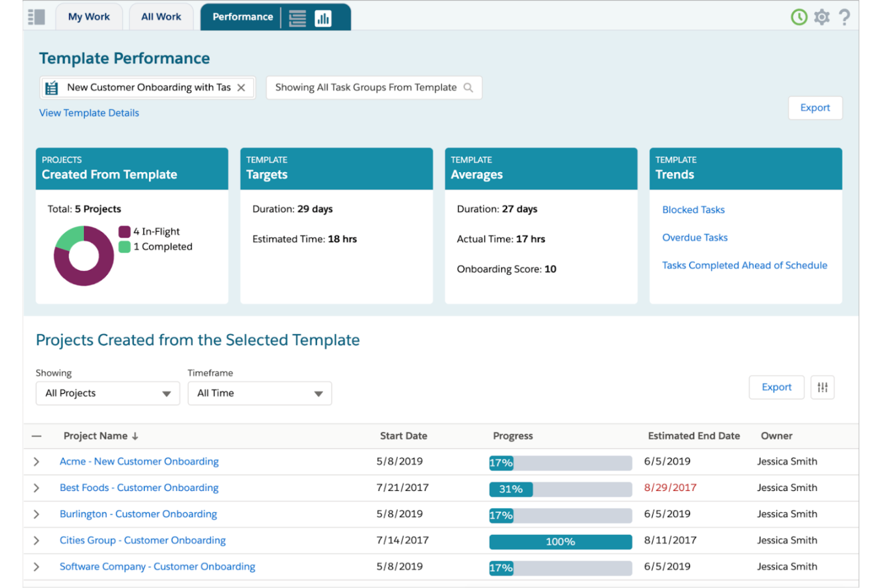Remove the New Customer Onboarding template filter
The height and width of the screenshot is (588, 882).
coord(241,87)
